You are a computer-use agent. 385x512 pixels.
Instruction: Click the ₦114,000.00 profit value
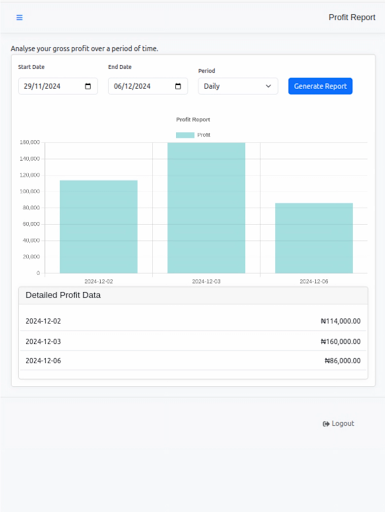tap(341, 321)
